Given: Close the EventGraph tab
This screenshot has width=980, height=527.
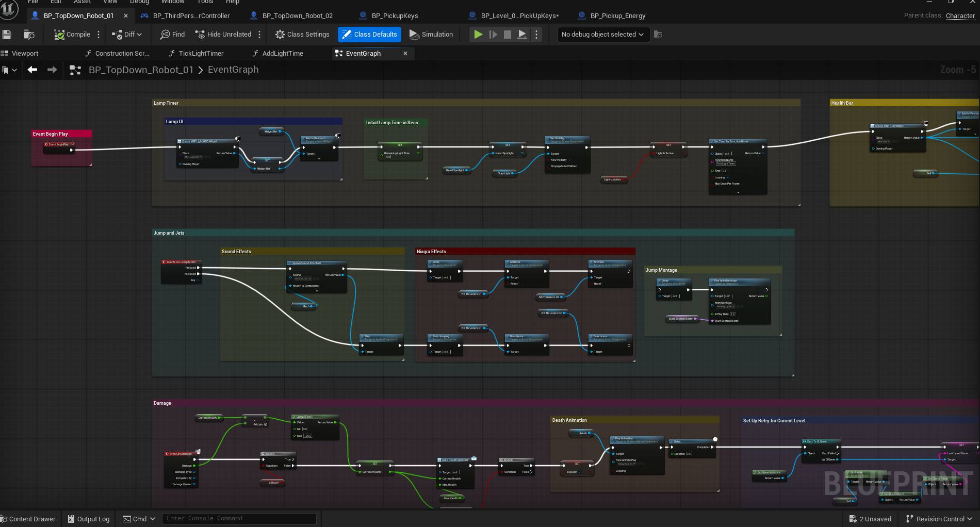Looking at the screenshot, I should (405, 53).
